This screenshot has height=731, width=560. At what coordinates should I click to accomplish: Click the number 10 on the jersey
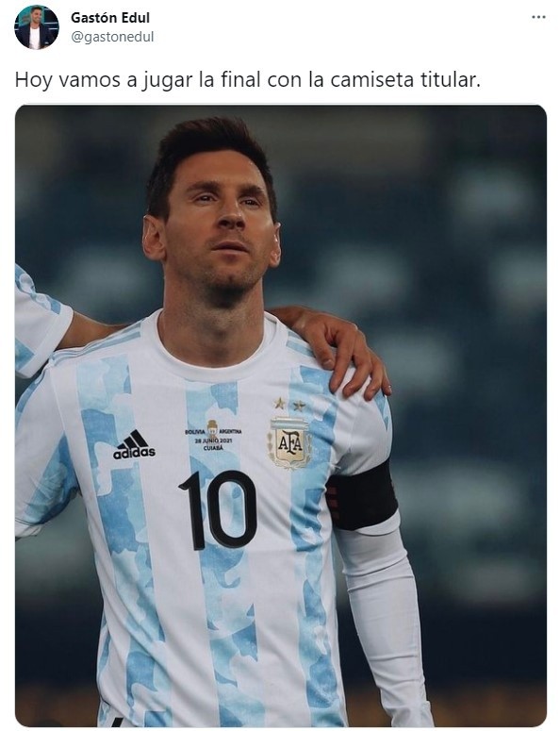218,509
